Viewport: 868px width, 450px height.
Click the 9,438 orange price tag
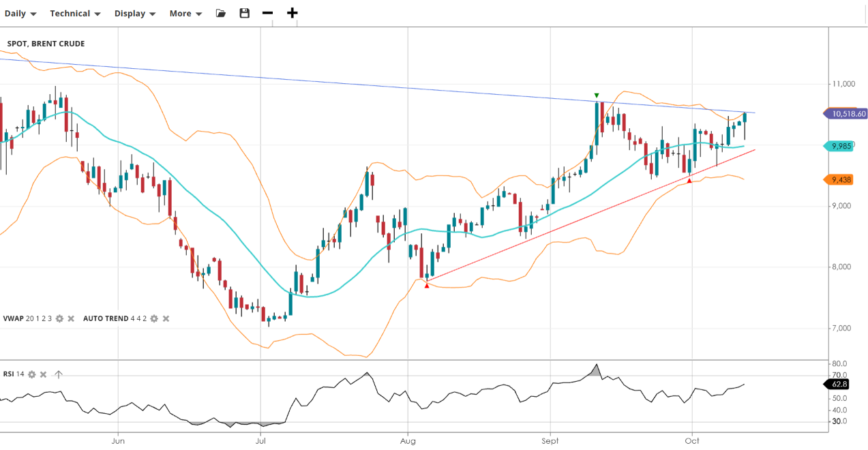pos(839,180)
